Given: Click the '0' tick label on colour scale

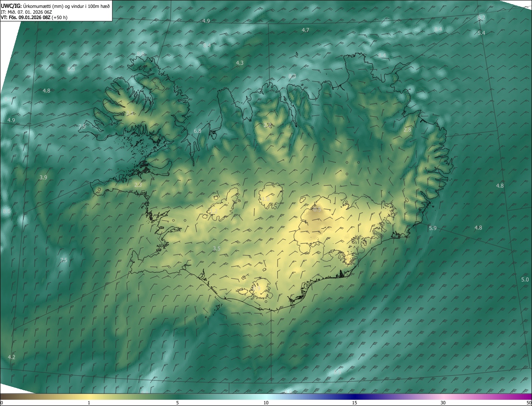Looking at the screenshot, I should click(2, 403).
